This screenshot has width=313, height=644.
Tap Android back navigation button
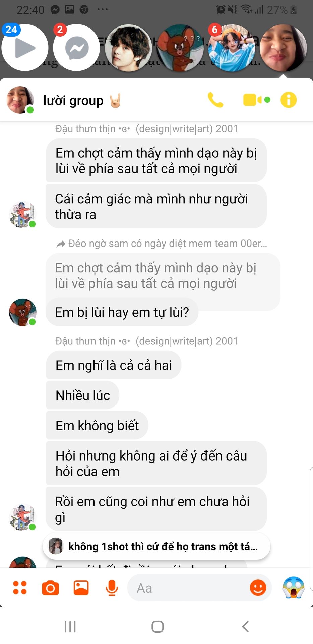coord(245,626)
